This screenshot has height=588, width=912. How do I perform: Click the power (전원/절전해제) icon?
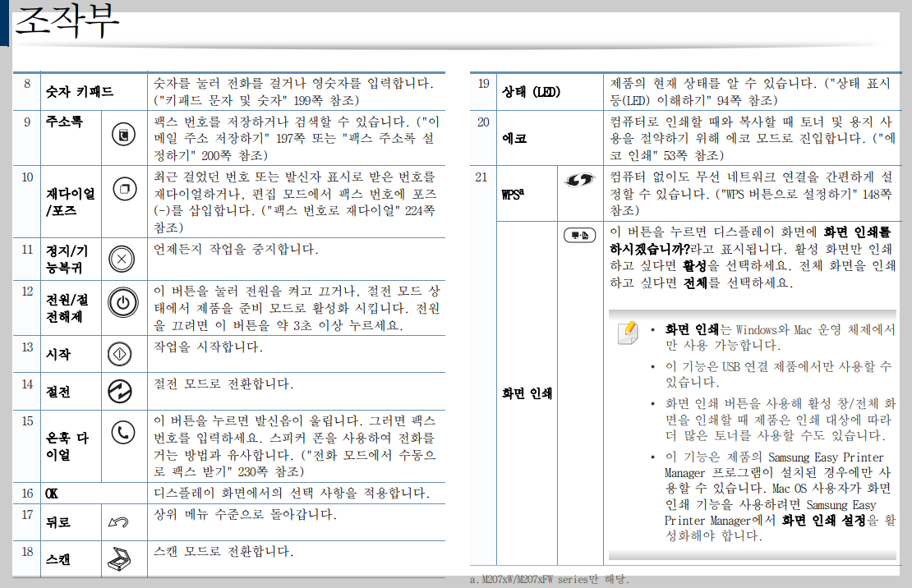pos(122,302)
